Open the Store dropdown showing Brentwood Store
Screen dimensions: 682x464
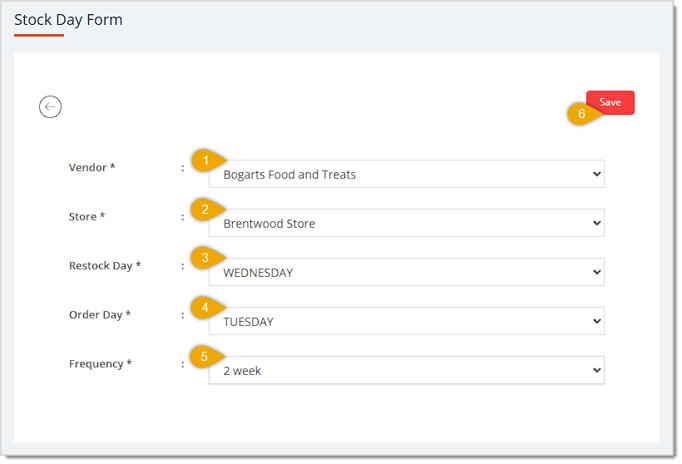[406, 223]
